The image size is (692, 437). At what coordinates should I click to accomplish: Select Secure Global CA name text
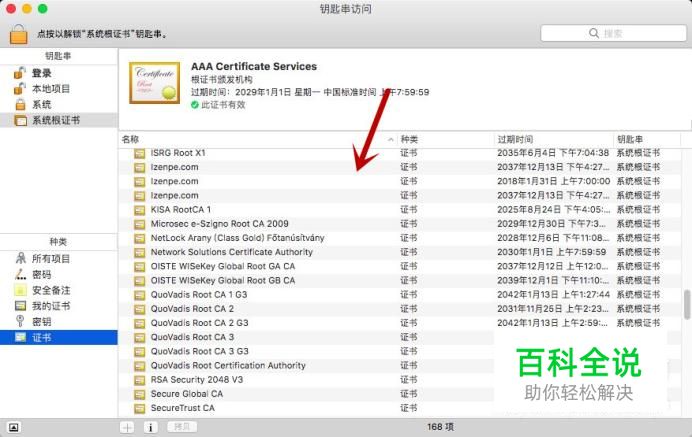(x=187, y=393)
